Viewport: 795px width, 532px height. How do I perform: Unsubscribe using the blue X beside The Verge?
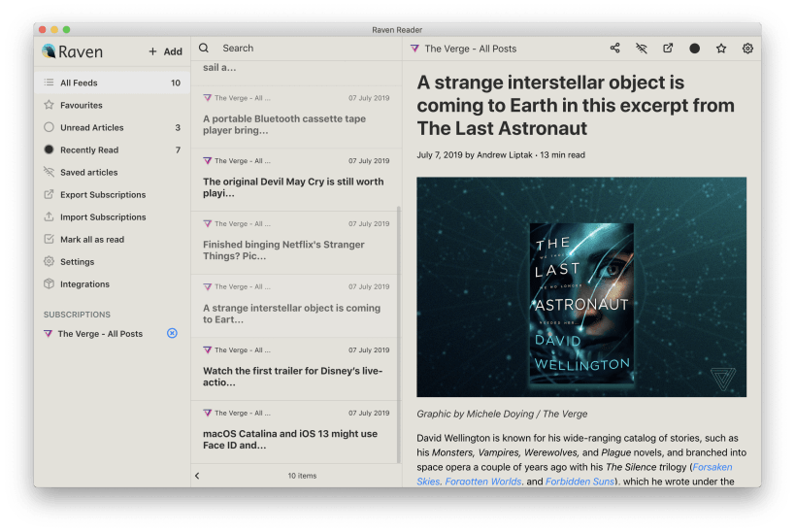tap(173, 333)
